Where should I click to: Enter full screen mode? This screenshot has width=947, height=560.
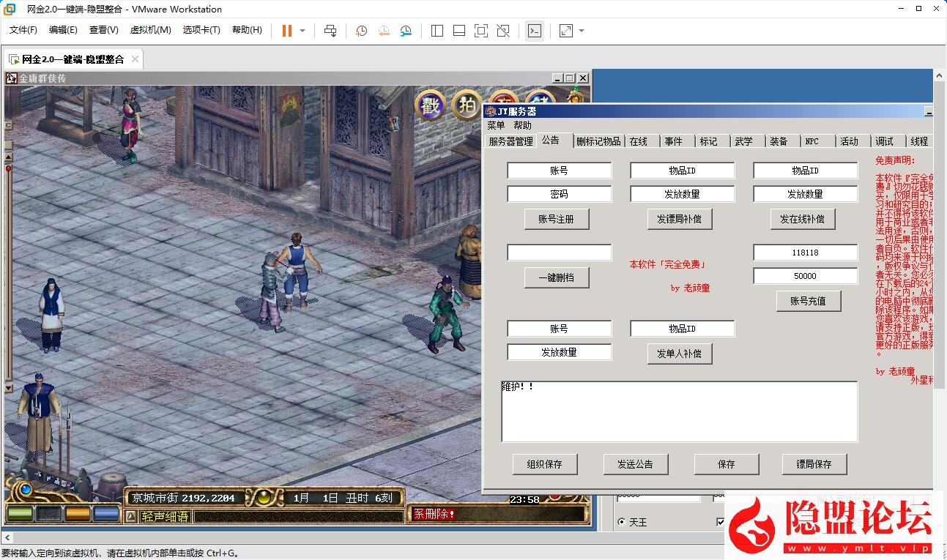click(480, 31)
